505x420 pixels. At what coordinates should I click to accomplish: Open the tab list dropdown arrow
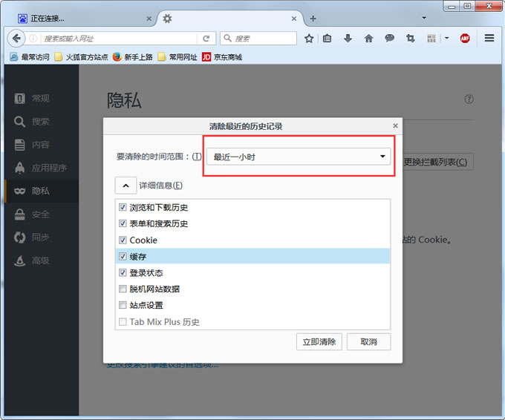424,17
